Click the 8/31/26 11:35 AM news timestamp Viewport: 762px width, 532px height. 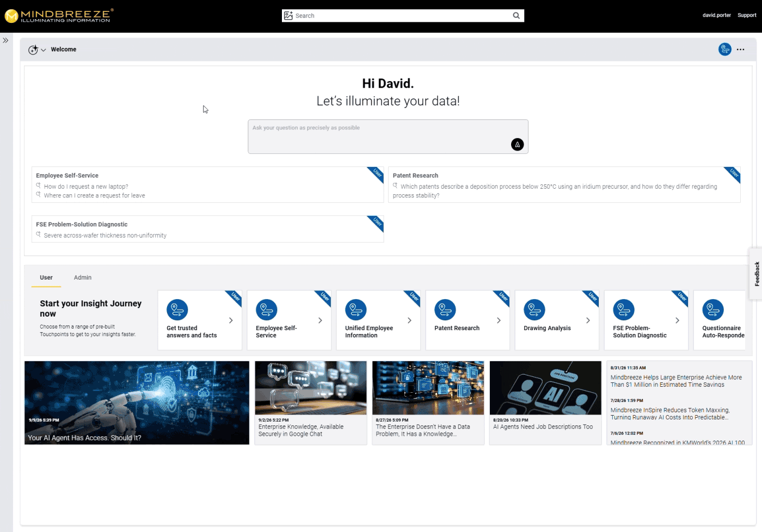click(628, 368)
